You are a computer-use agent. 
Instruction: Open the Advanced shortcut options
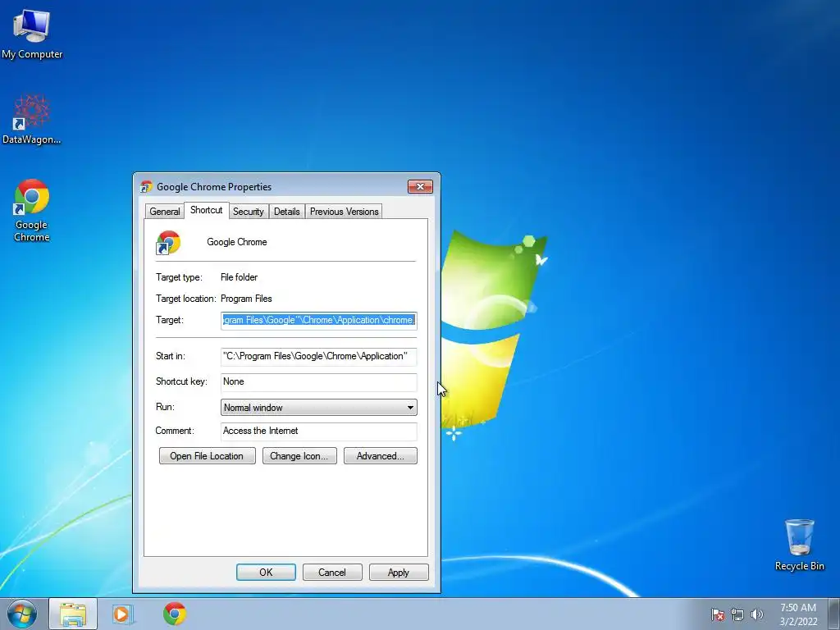[x=381, y=456]
